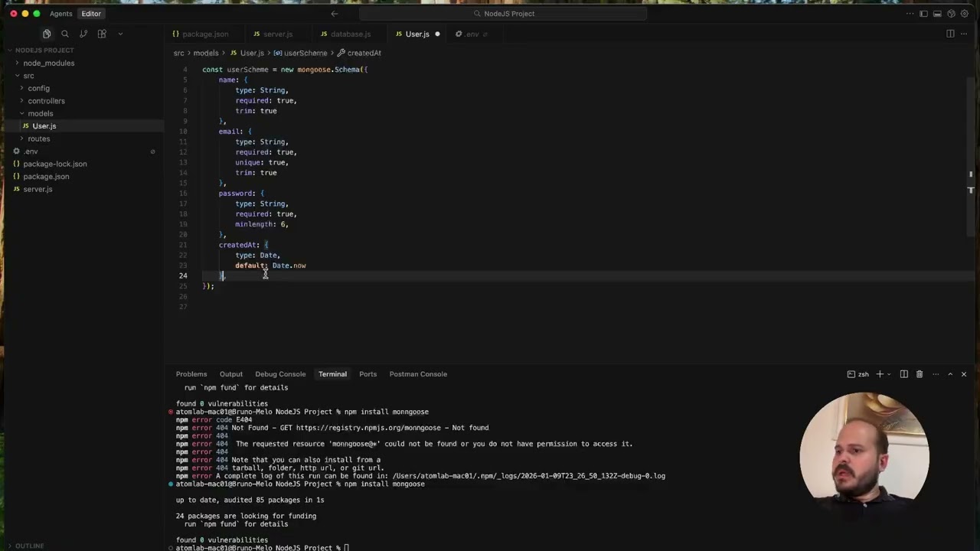Toggle the primary sidebar layout icon
Viewport: 980px width, 551px height.
[923, 14]
